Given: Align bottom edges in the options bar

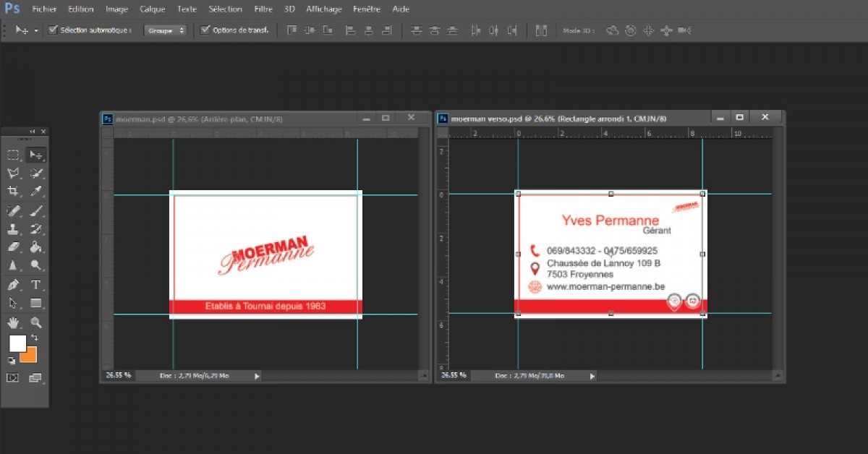Looking at the screenshot, I should click(x=328, y=30).
